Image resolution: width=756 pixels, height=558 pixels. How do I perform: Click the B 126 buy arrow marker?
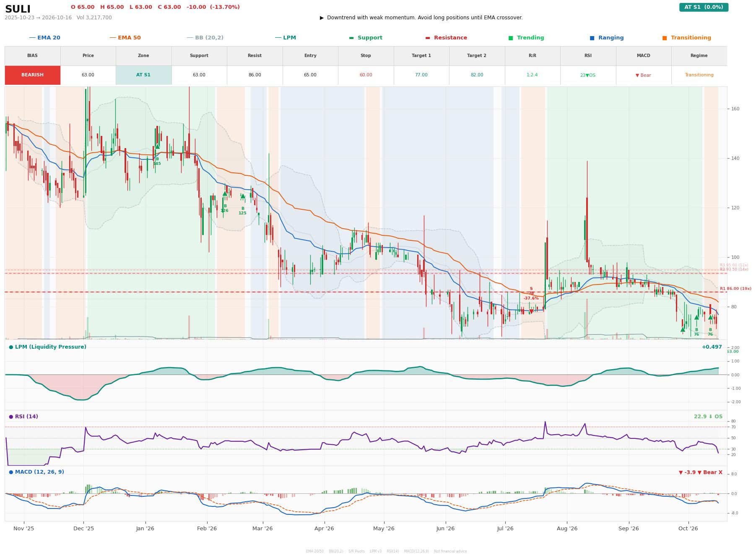pyautogui.click(x=225, y=193)
